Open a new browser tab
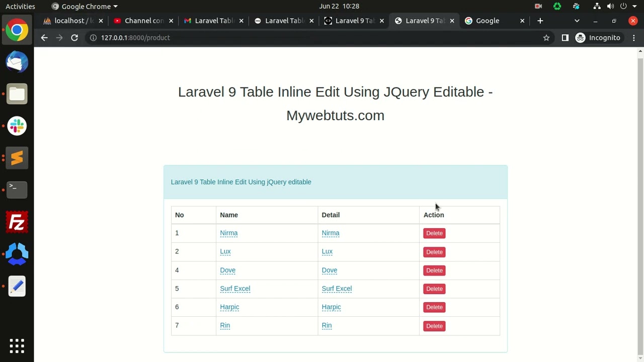Image resolution: width=644 pixels, height=362 pixels. (540, 21)
